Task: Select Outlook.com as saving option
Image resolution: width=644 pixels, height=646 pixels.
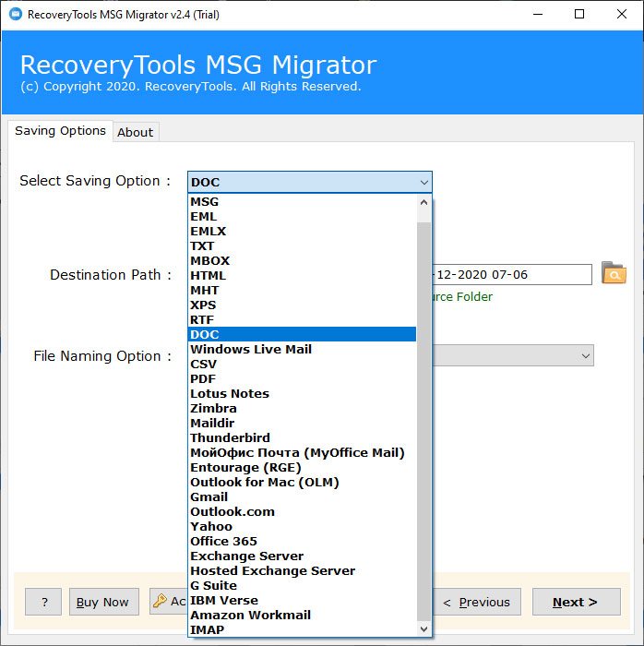Action: click(302, 511)
